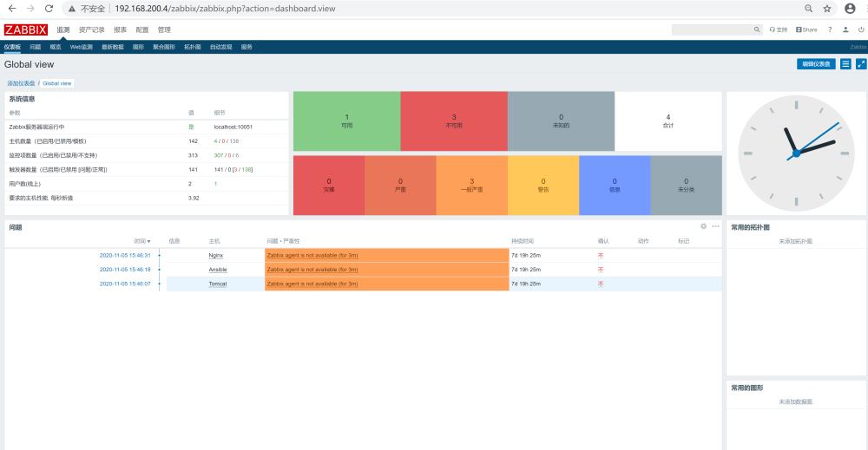Click the logout power icon
Image resolution: width=868 pixels, height=450 pixels.
tap(861, 29)
